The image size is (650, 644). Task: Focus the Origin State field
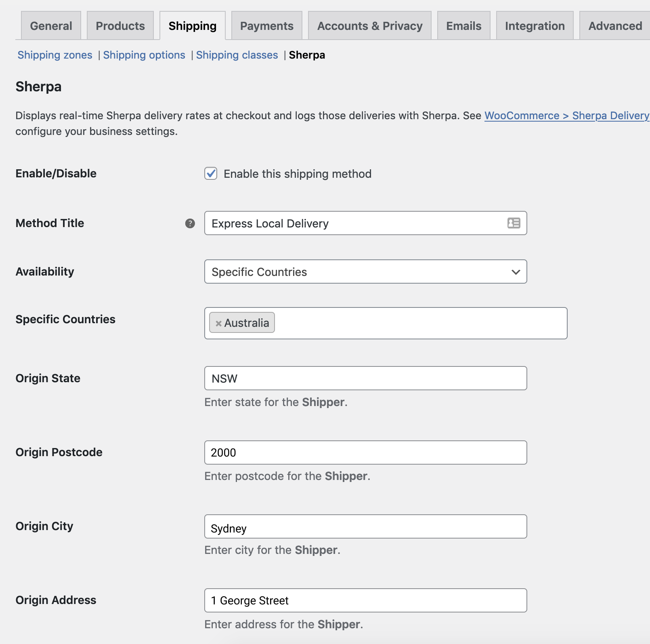[x=365, y=378]
